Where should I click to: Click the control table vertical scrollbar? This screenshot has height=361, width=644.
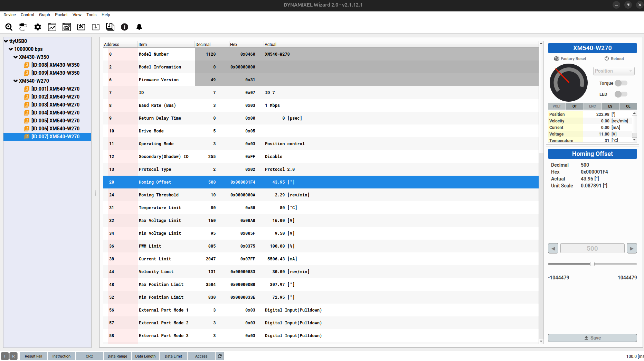(541, 99)
